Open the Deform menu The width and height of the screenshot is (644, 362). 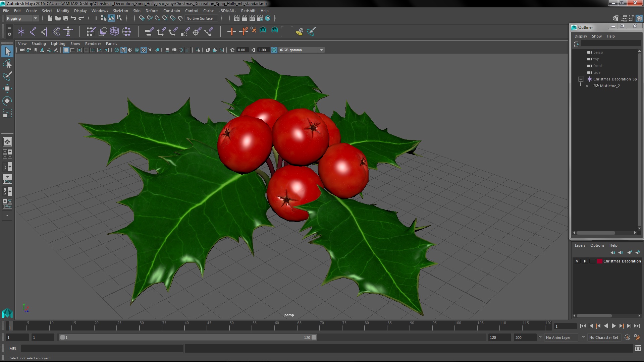point(152,11)
